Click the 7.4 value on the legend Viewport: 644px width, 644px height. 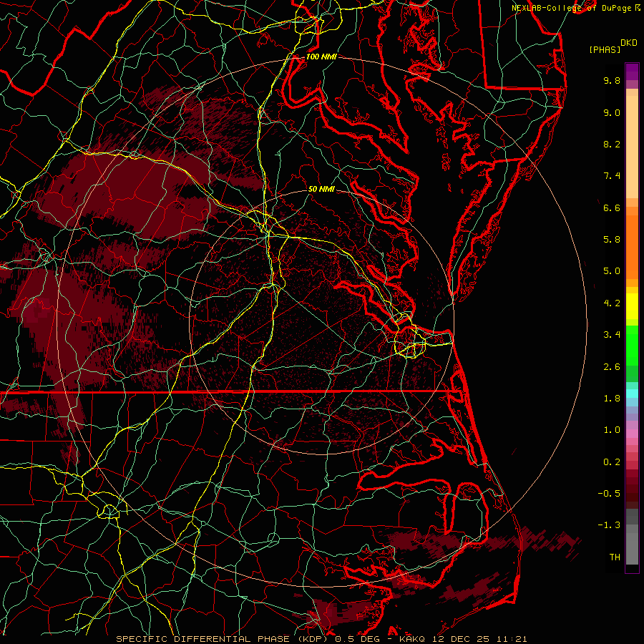tap(612, 176)
